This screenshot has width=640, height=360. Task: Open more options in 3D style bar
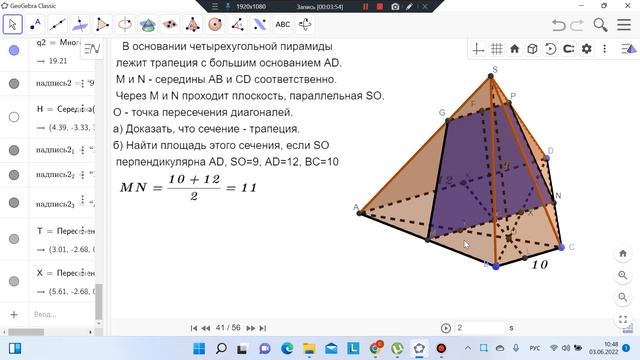click(x=604, y=49)
